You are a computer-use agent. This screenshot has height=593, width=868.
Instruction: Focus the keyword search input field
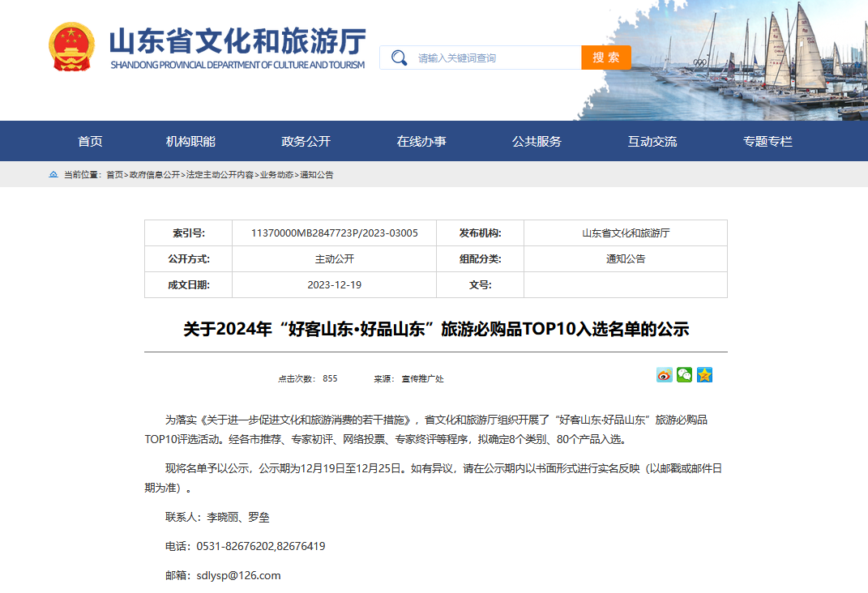pyautogui.click(x=494, y=58)
